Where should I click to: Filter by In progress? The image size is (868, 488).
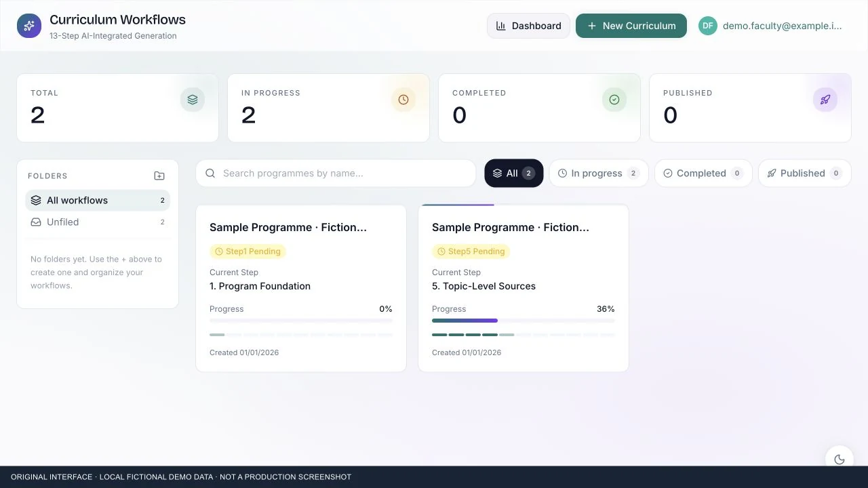[599, 174]
